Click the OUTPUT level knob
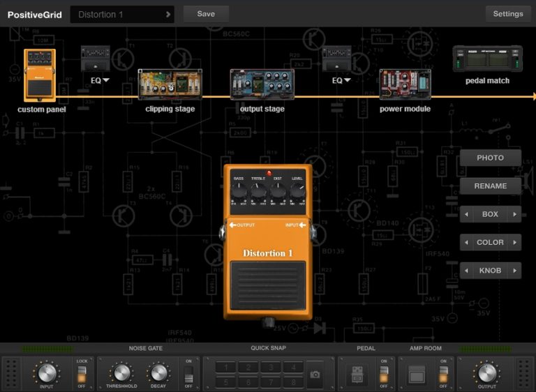The image size is (536, 392). pos(487,372)
